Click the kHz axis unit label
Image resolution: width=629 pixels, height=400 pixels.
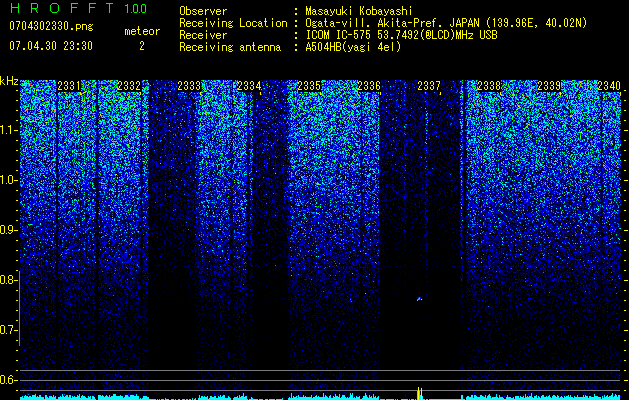(x=9, y=81)
